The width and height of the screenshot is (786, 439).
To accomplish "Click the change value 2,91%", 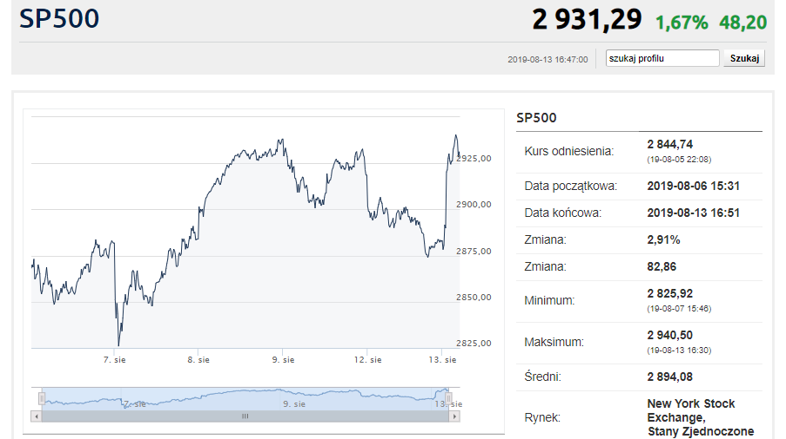I will click(x=664, y=240).
